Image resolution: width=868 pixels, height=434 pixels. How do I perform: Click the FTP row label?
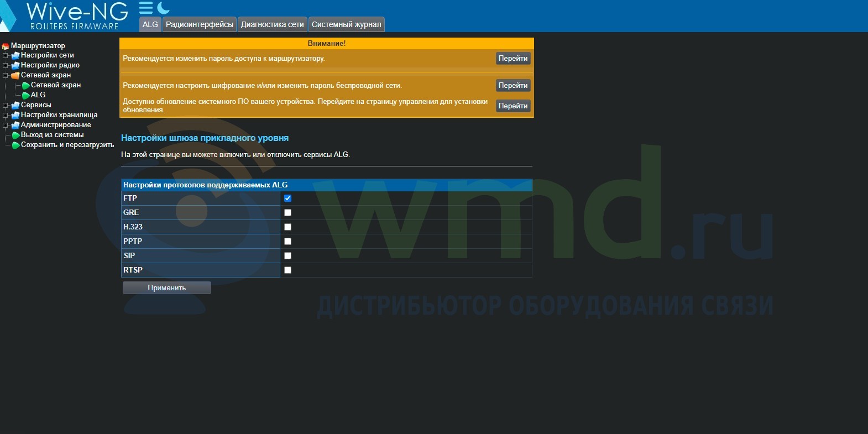tap(130, 198)
